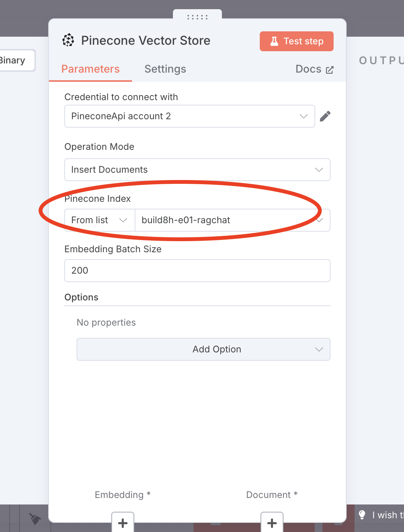Image resolution: width=404 pixels, height=532 pixels.
Task: Click the lightbulb icon at bottom right
Action: click(362, 515)
